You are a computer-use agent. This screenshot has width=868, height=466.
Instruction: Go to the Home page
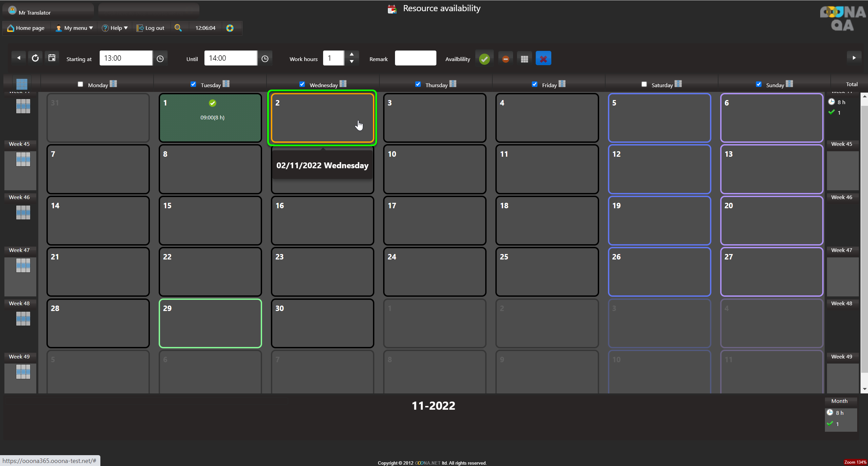26,28
